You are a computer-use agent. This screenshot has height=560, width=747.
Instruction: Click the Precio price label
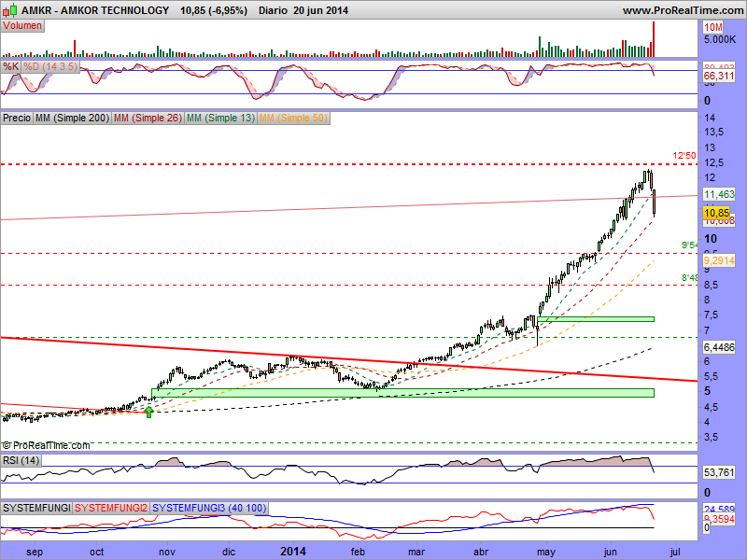[17, 118]
